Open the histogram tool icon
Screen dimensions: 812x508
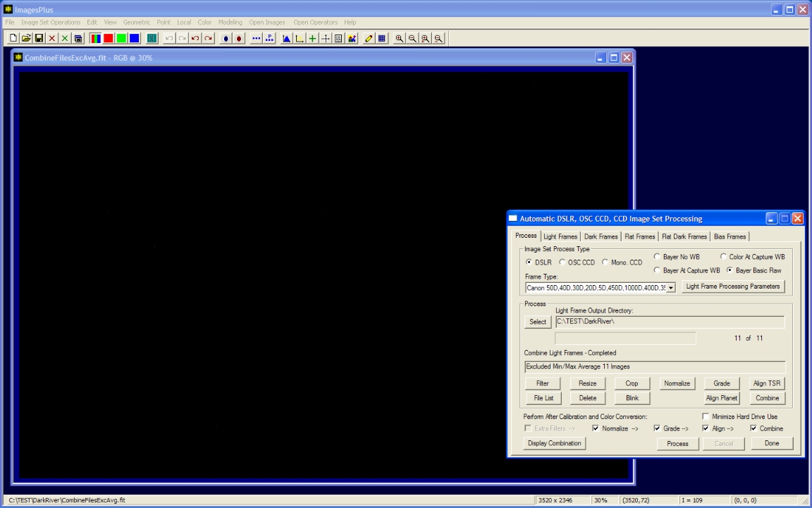(286, 38)
